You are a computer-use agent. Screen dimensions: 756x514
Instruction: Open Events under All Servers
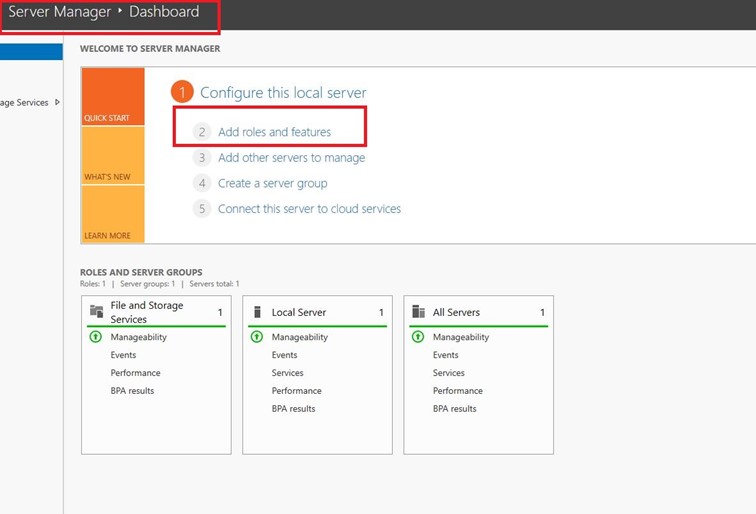[446, 355]
